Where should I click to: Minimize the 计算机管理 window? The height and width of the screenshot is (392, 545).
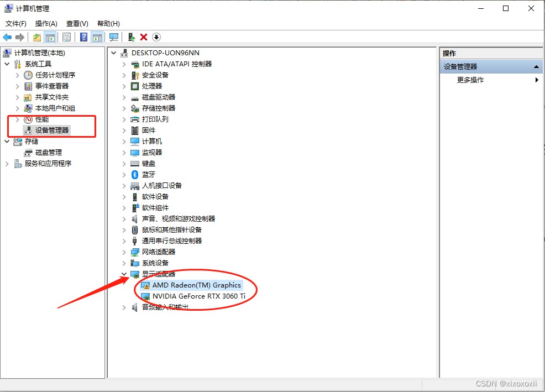[x=481, y=8]
